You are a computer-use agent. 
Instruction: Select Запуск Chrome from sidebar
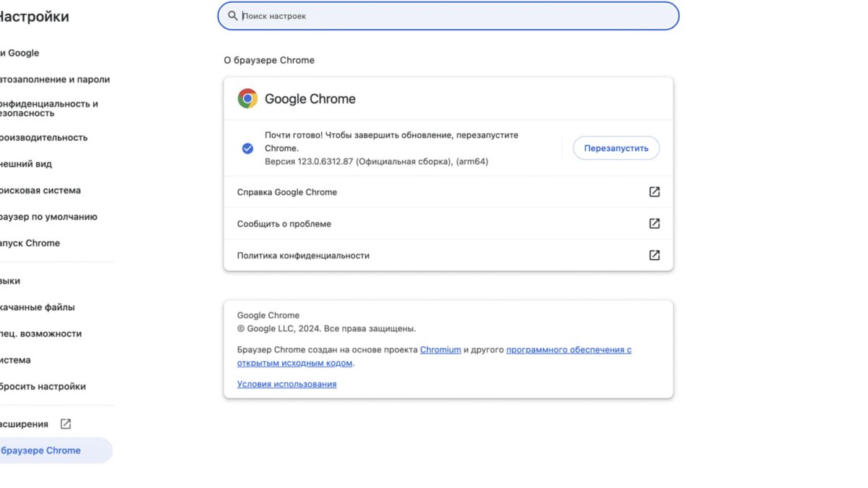[x=30, y=243]
